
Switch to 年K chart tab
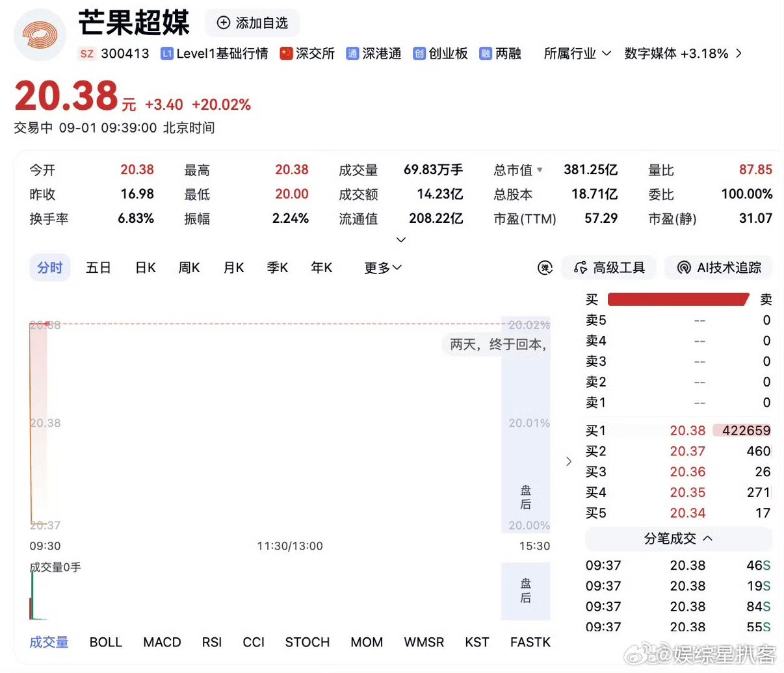[322, 268]
